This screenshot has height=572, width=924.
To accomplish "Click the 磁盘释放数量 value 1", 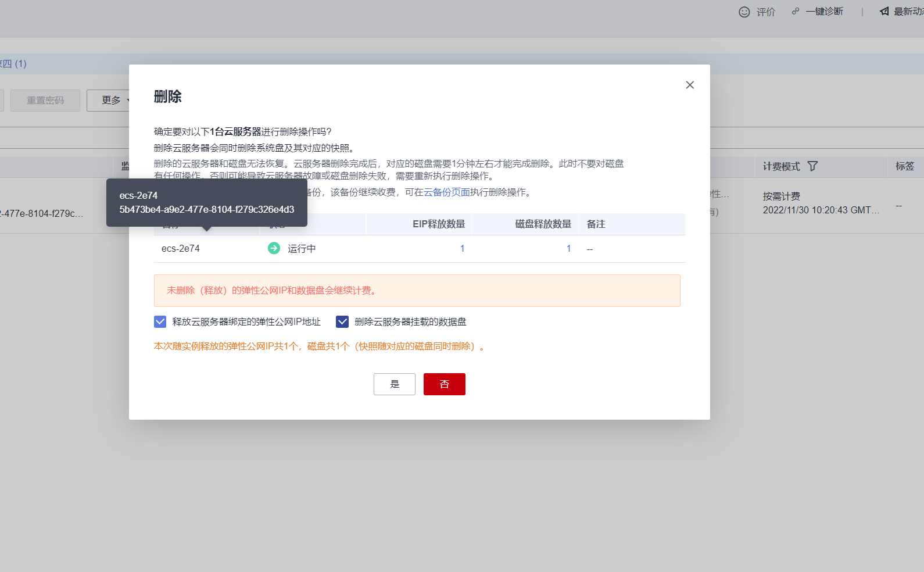I will [x=568, y=249].
